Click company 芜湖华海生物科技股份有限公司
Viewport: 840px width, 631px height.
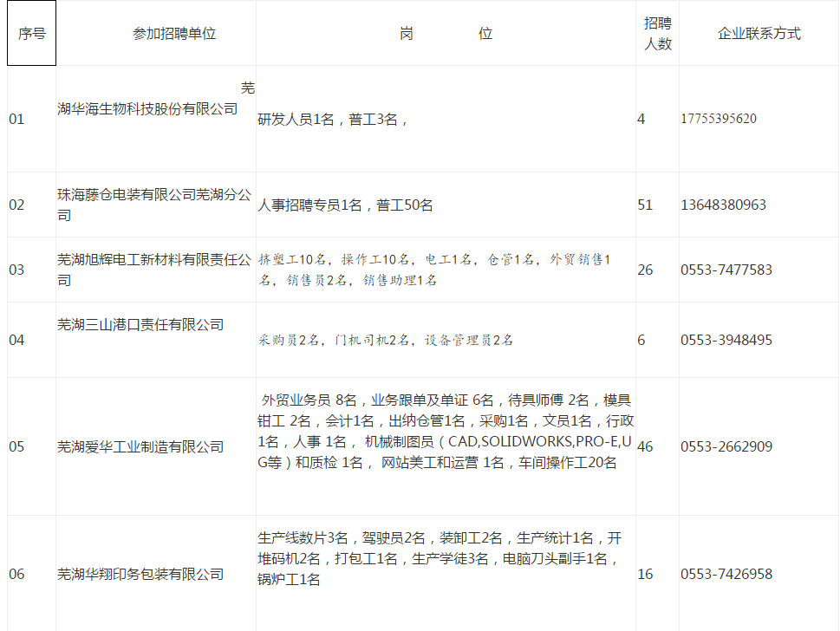point(156,99)
